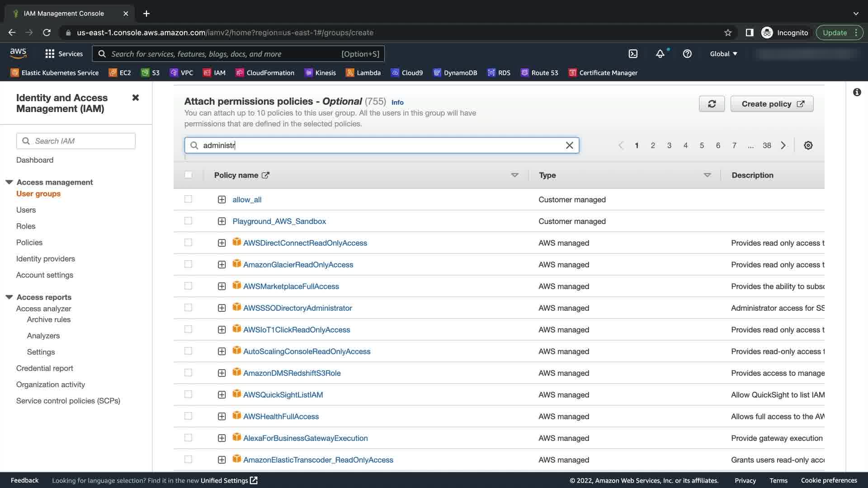Viewport: 868px width, 488px height.
Task: Toggle the select-all policies checkbox
Action: click(x=188, y=175)
